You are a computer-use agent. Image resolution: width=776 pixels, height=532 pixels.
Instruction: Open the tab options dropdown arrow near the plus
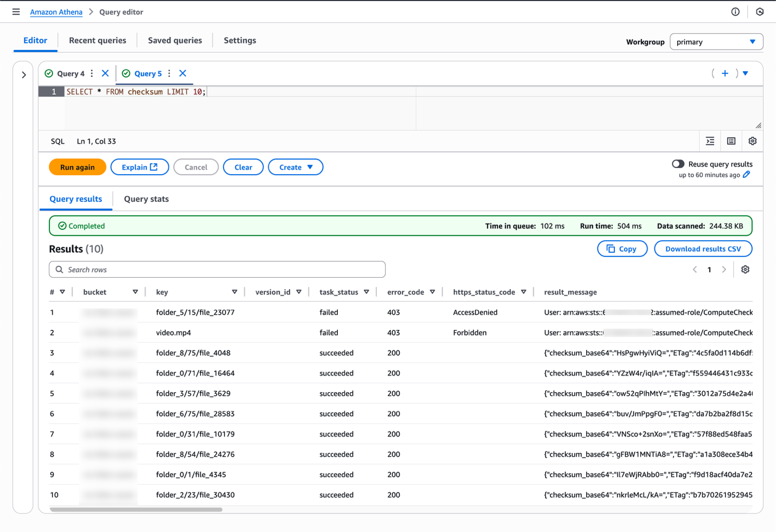point(745,73)
